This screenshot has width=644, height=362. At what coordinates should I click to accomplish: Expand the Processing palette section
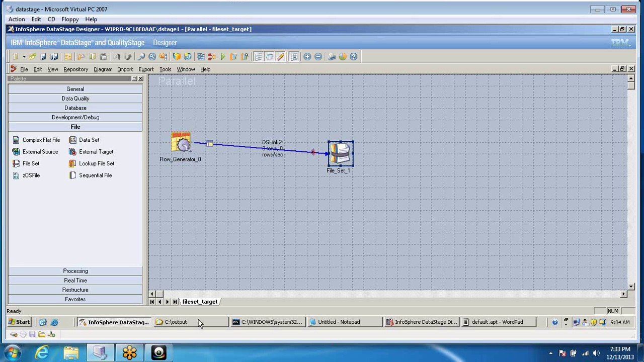(75, 271)
